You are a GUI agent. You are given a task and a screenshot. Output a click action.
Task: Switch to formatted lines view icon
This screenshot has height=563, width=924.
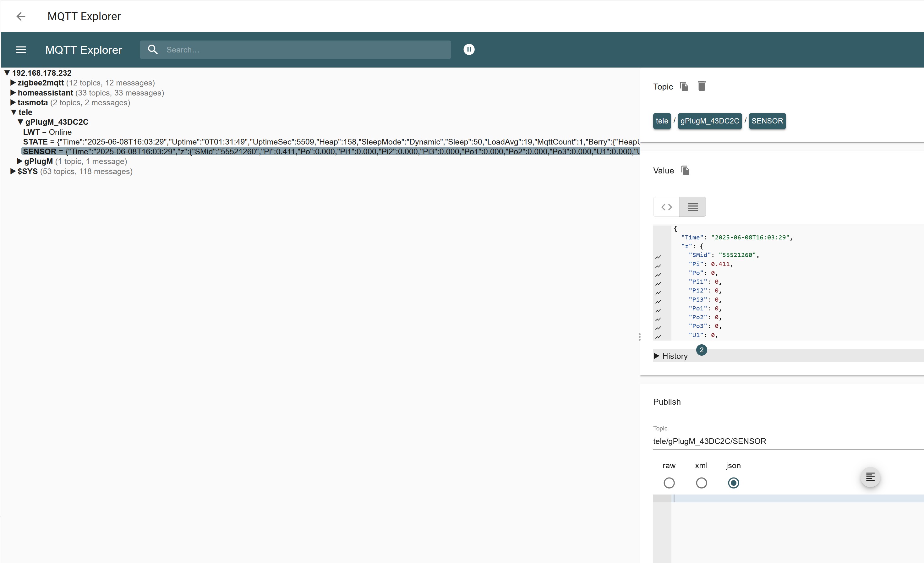tap(693, 207)
